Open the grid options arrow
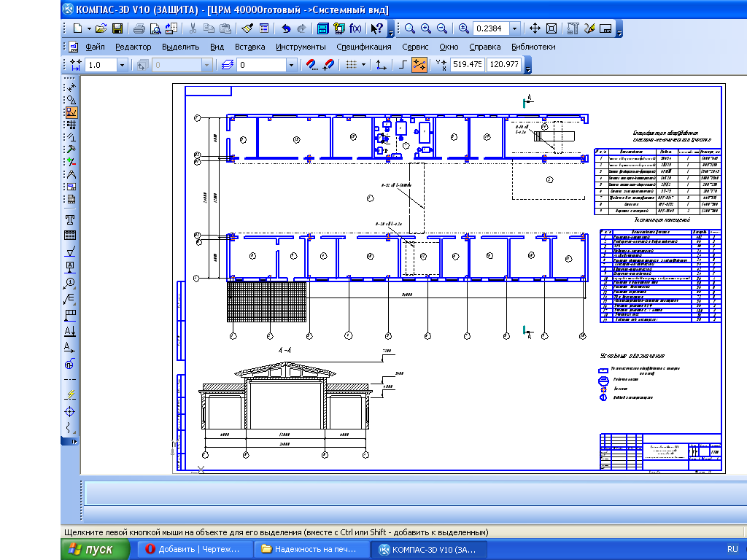 click(363, 65)
